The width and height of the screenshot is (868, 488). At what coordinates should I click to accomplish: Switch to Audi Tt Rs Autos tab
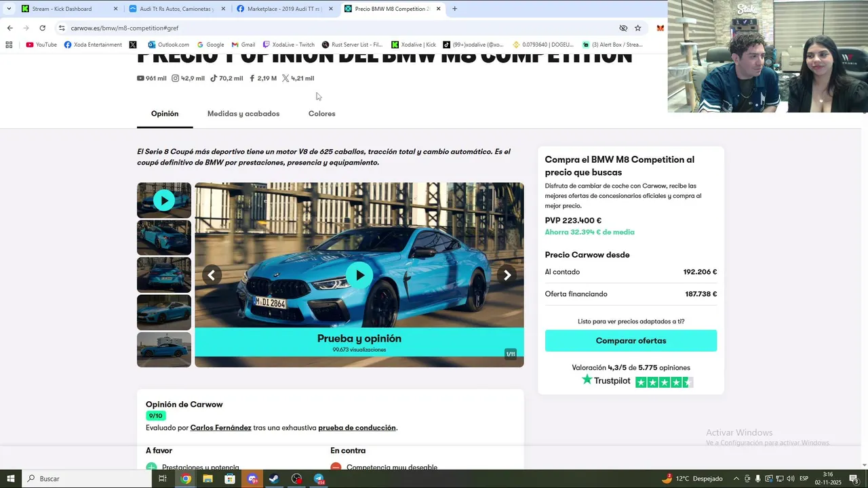pos(176,9)
